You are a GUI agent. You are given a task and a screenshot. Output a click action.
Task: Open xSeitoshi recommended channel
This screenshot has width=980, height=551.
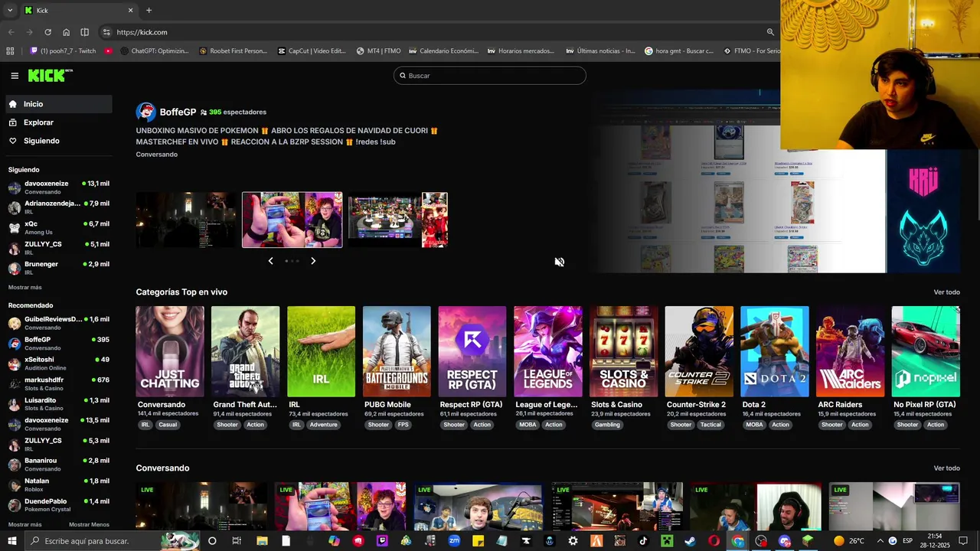58,364
